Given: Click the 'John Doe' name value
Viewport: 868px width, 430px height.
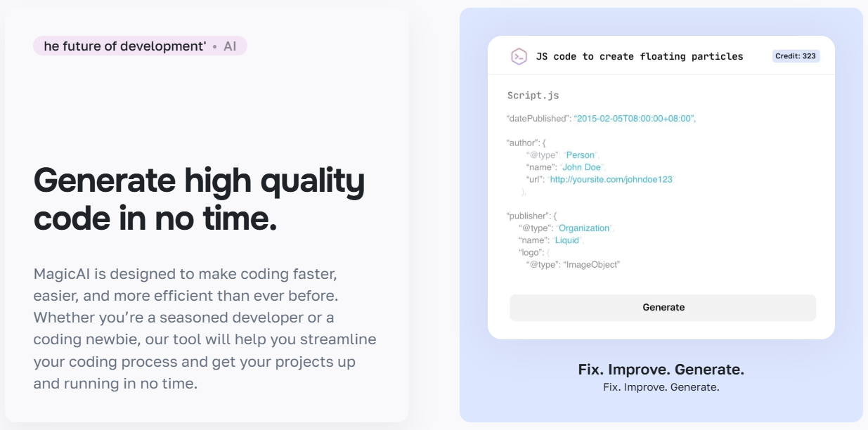Looking at the screenshot, I should (582, 167).
